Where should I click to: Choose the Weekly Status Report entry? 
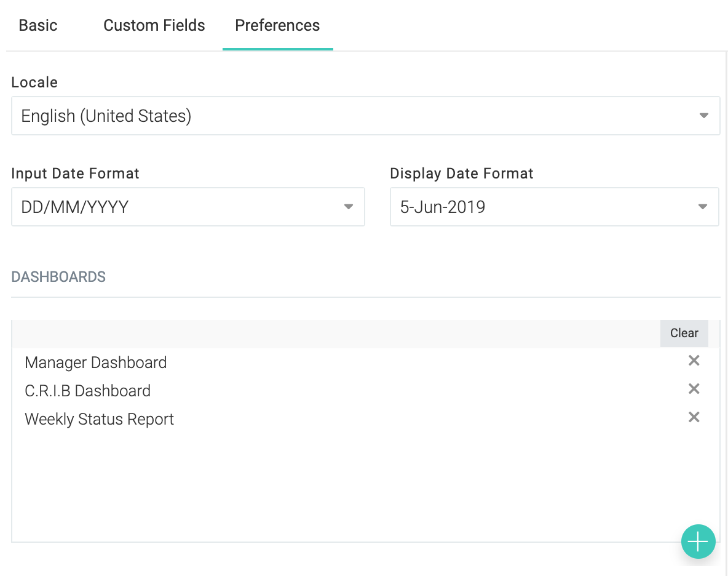(100, 419)
